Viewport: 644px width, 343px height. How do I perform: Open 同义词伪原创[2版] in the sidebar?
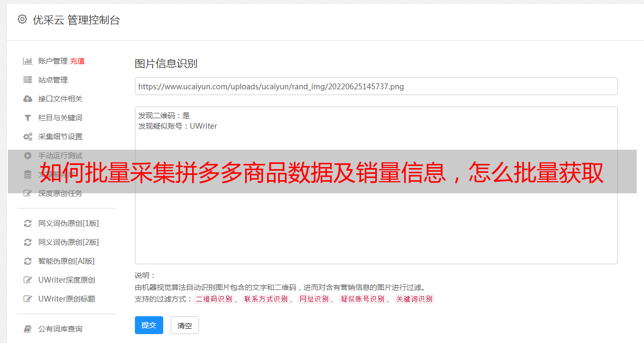point(68,242)
